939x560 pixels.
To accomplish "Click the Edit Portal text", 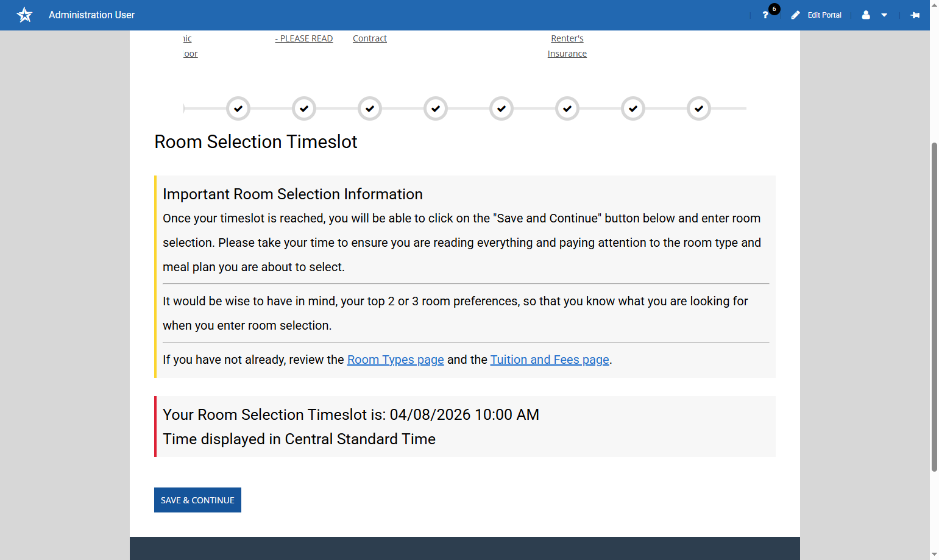I will click(x=824, y=15).
